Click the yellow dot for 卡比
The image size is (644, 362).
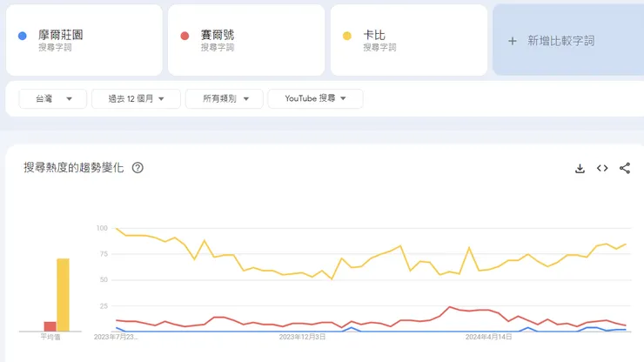coord(347,36)
